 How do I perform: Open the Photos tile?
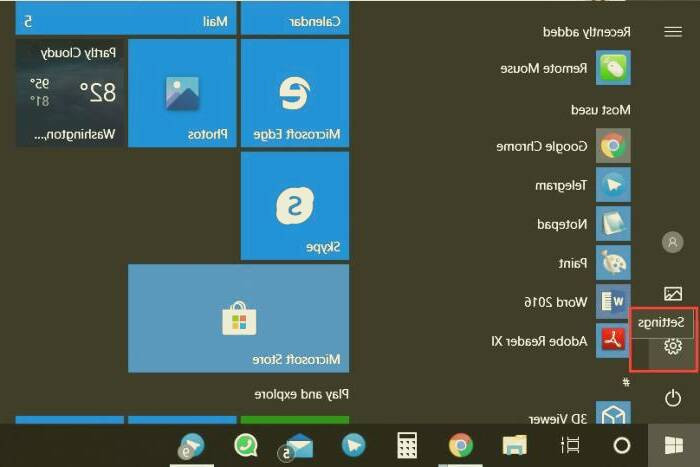183,93
